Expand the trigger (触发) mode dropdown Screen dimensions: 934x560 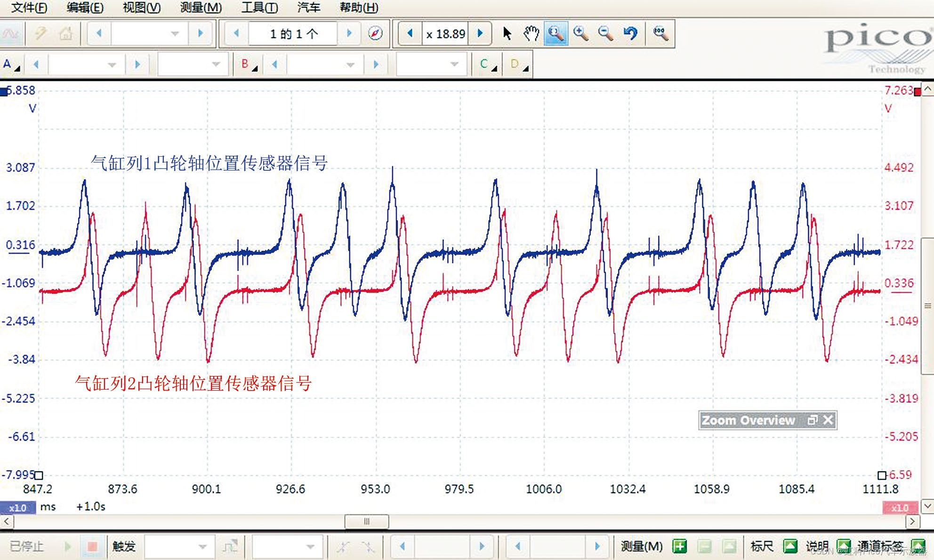[x=202, y=547]
